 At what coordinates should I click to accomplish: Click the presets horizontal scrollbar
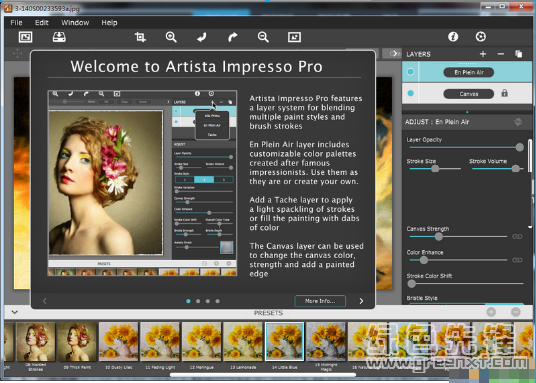click(x=263, y=375)
